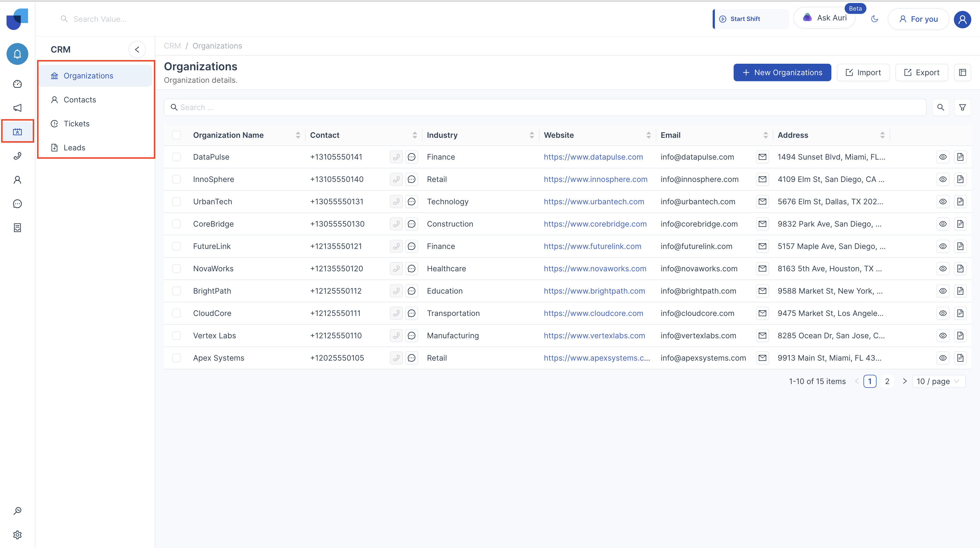Click the Export button
The height and width of the screenshot is (548, 980).
pos(921,72)
